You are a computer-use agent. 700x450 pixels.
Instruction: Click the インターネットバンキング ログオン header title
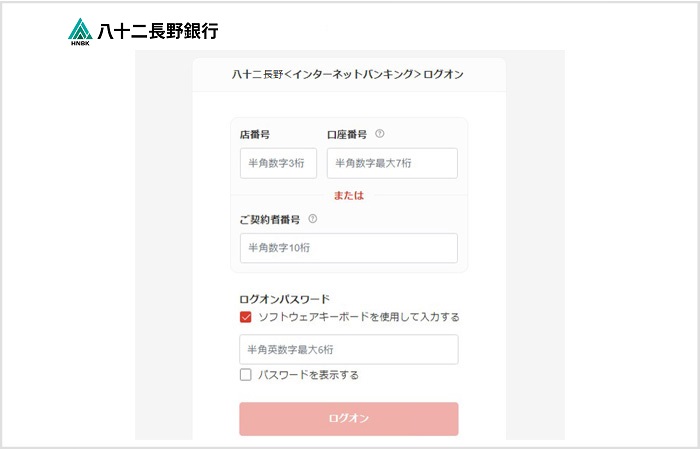(x=348, y=74)
